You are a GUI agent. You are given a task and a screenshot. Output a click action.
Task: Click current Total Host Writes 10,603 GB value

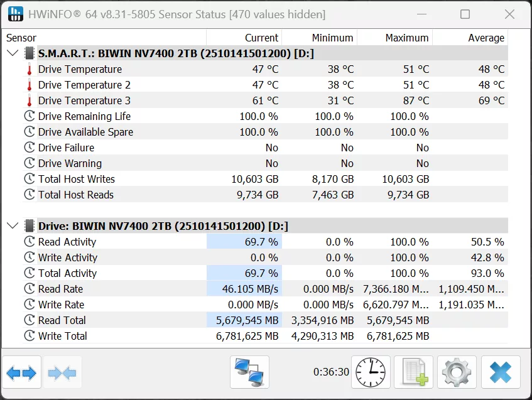(x=255, y=179)
